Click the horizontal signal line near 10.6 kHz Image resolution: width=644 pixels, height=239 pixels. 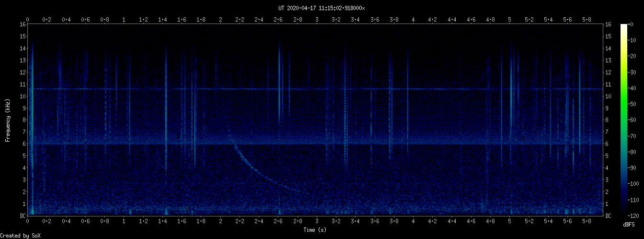[x=316, y=89]
